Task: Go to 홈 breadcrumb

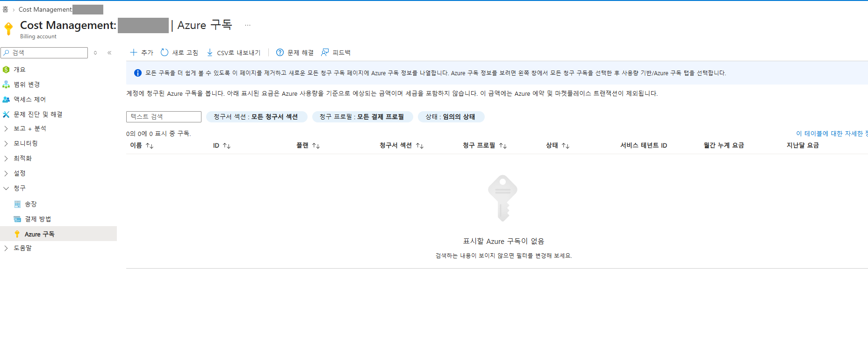Action: click(6, 9)
